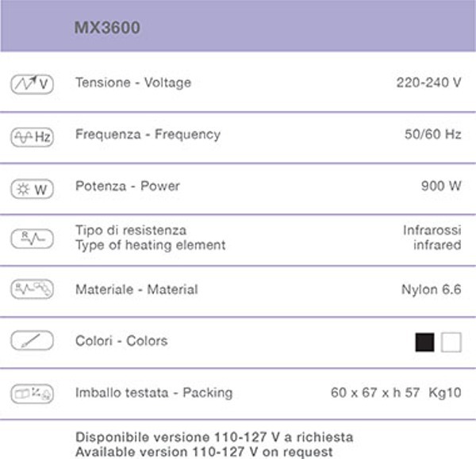476x459 pixels.
Task: Click the Nylon 6.6 material value
Action: tap(431, 289)
